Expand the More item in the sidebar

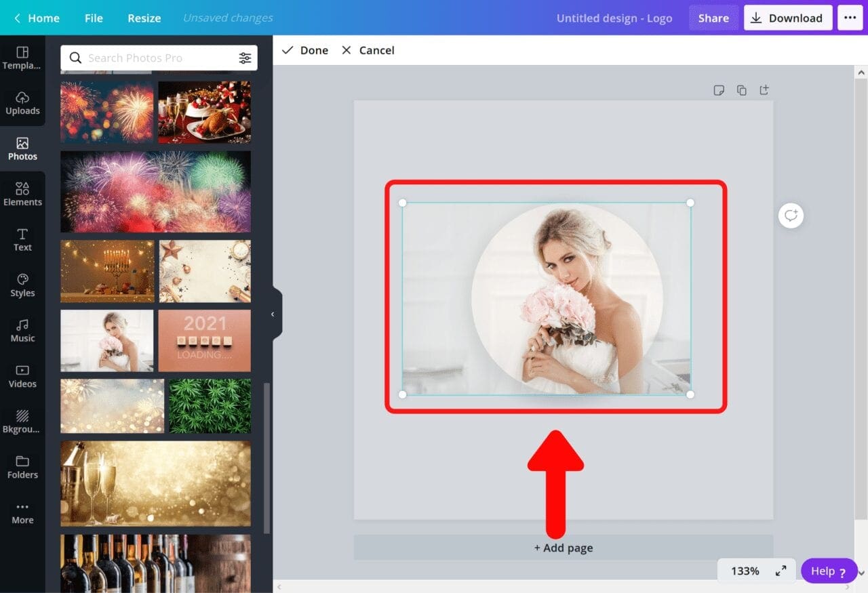point(22,512)
